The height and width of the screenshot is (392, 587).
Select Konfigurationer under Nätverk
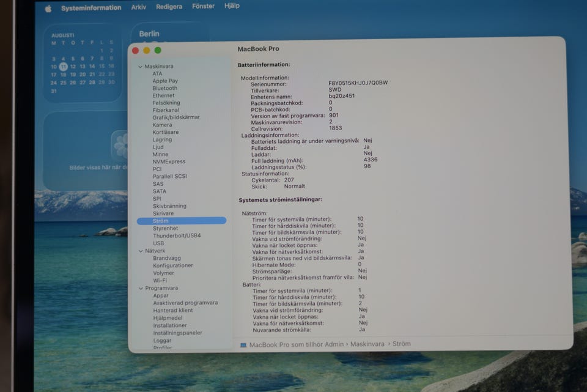click(x=172, y=265)
